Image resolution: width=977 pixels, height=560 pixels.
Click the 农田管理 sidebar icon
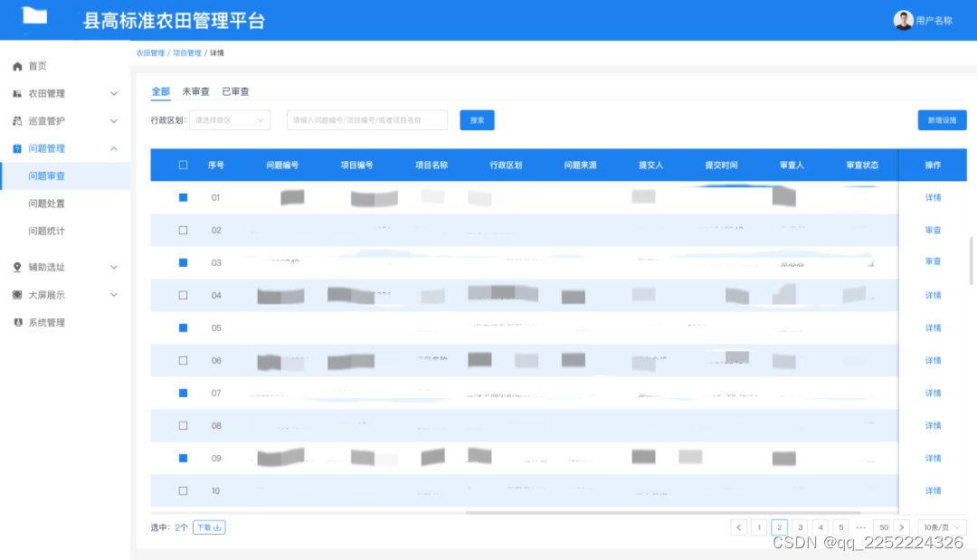point(17,93)
